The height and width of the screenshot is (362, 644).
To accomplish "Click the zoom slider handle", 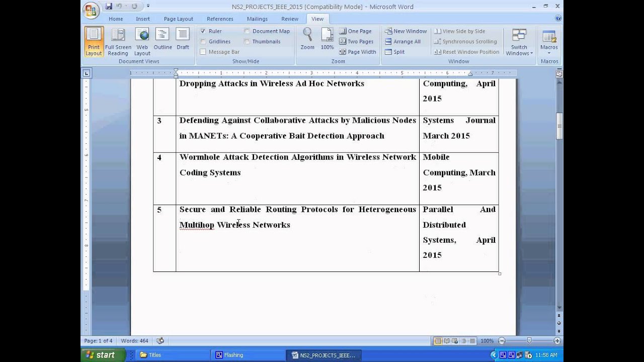I will click(x=529, y=341).
